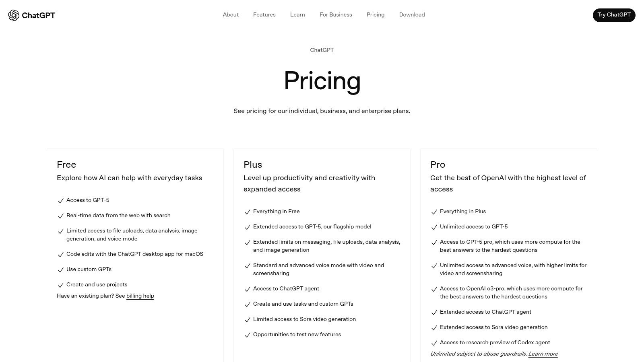Click checkmark next to Access to ChatGPT agent
The height and width of the screenshot is (362, 644).
click(248, 289)
